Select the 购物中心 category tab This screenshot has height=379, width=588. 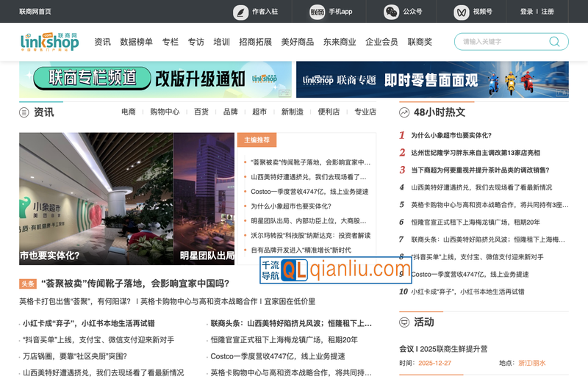165,112
